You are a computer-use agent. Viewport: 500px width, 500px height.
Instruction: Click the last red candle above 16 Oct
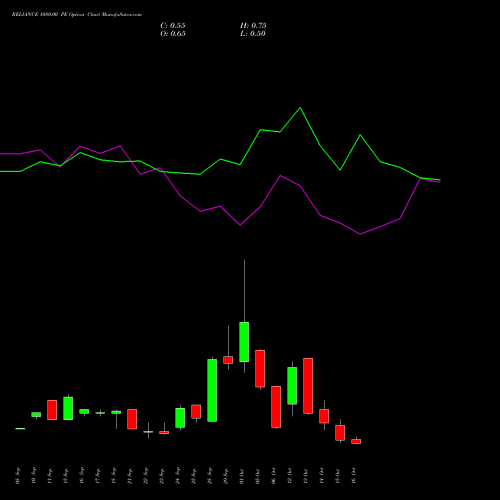tap(356, 441)
